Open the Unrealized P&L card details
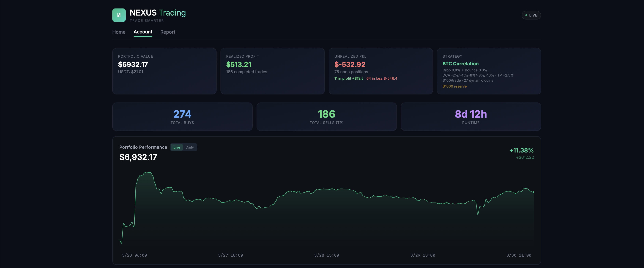Viewport: 644px width, 268px height. pos(381,71)
